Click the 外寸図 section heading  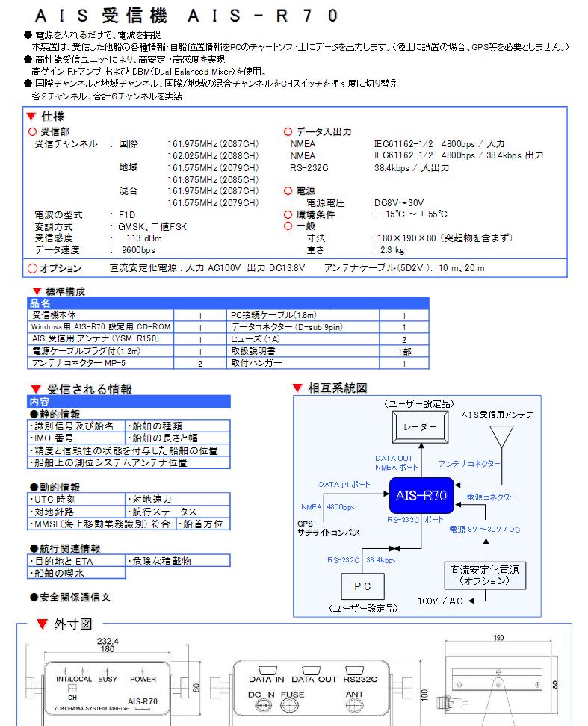coord(72,624)
